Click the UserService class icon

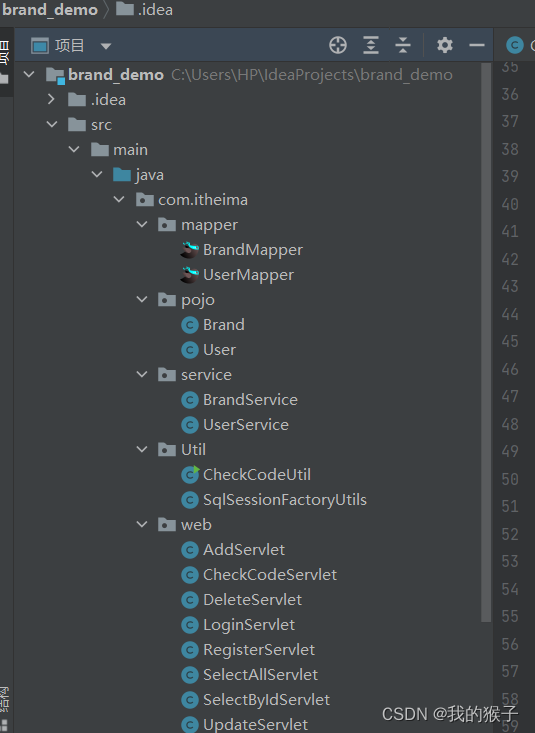click(189, 424)
